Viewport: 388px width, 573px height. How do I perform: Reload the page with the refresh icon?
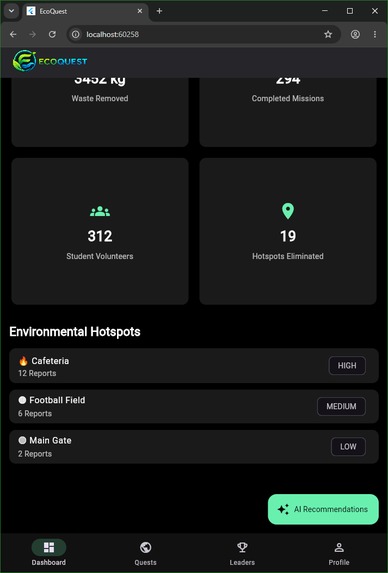pos(52,34)
